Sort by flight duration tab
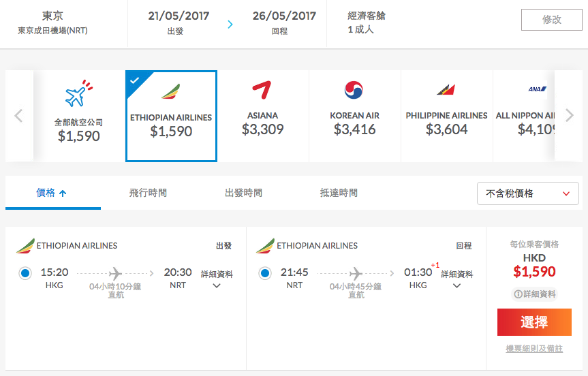 [148, 193]
